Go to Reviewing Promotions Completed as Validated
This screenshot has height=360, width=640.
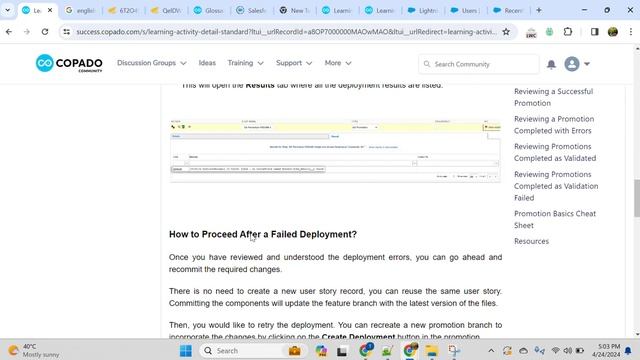pos(555,152)
